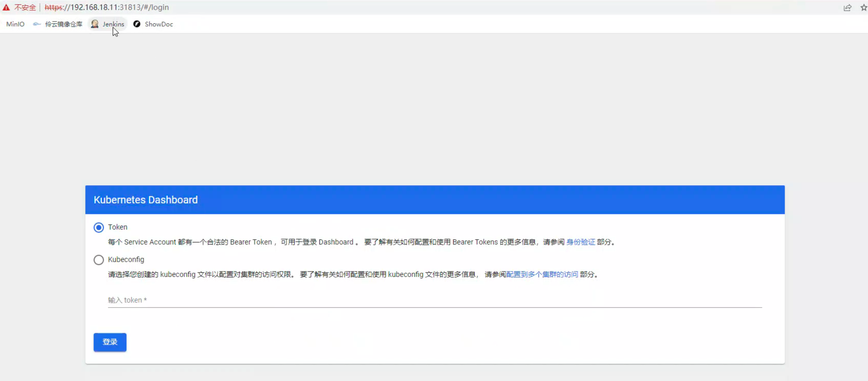Open the 配置到多个集群的访问 link
This screenshot has height=381, width=868.
point(542,275)
